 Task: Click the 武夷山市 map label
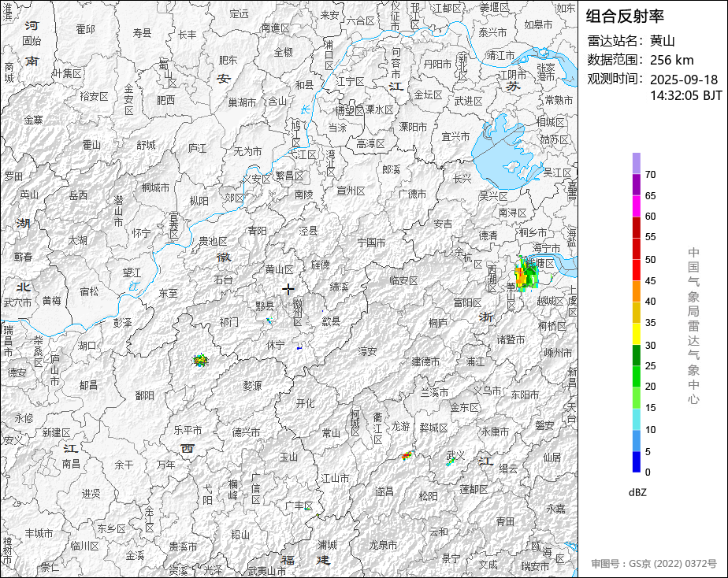(267, 571)
